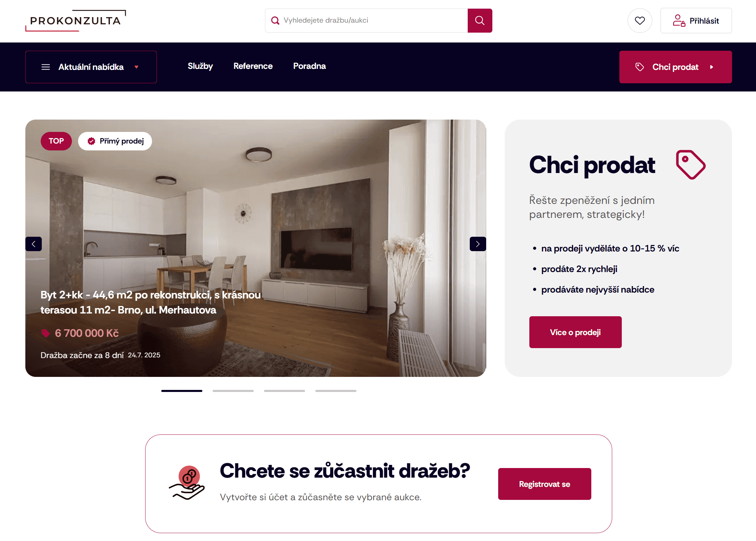Screen dimensions: 756x541
Task: Go to the Poradna menu item
Action: [310, 66]
